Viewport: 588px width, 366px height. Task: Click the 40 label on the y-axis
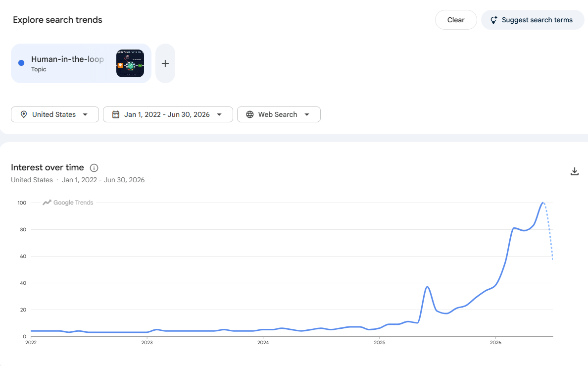click(23, 283)
